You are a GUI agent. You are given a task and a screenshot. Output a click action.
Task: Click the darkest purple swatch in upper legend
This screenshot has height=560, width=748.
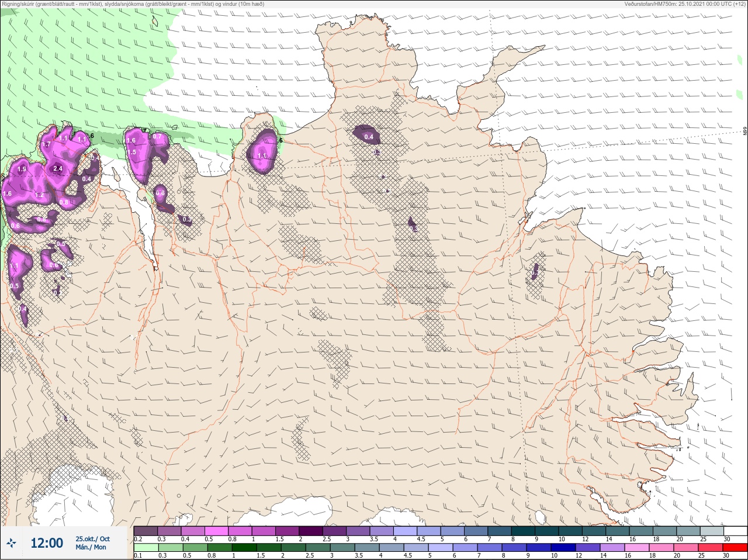pyautogui.click(x=311, y=531)
